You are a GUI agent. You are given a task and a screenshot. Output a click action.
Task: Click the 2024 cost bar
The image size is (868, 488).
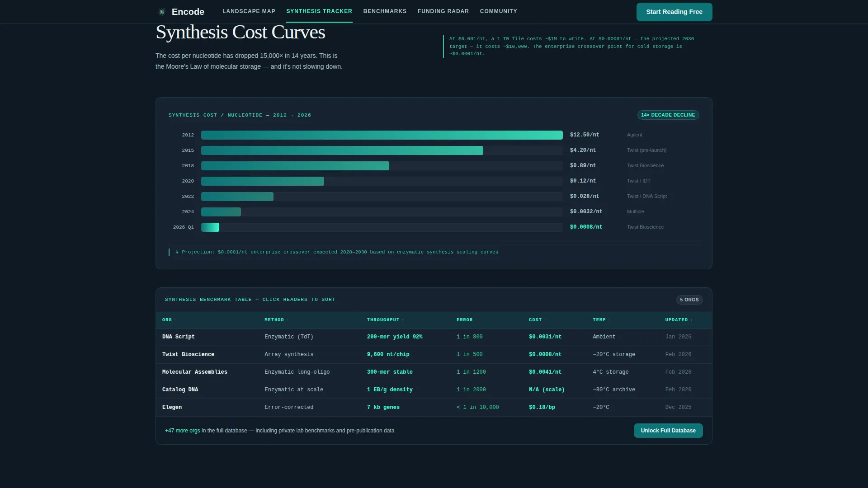[221, 212]
